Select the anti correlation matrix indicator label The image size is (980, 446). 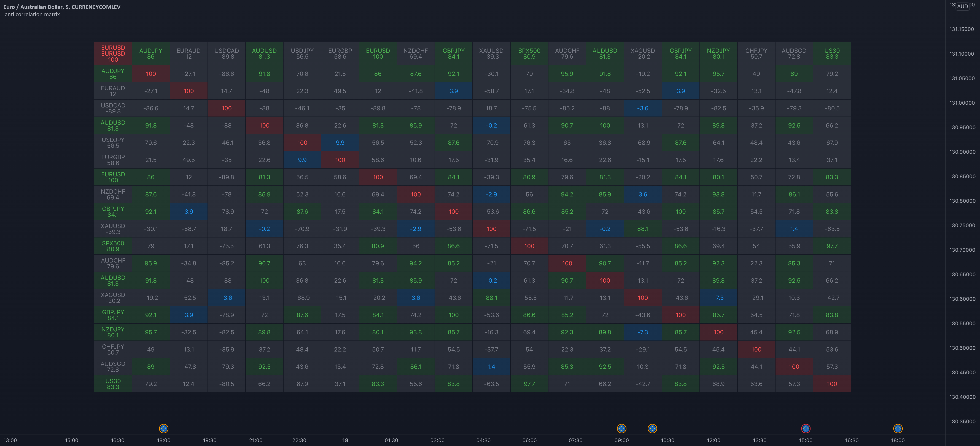click(32, 14)
